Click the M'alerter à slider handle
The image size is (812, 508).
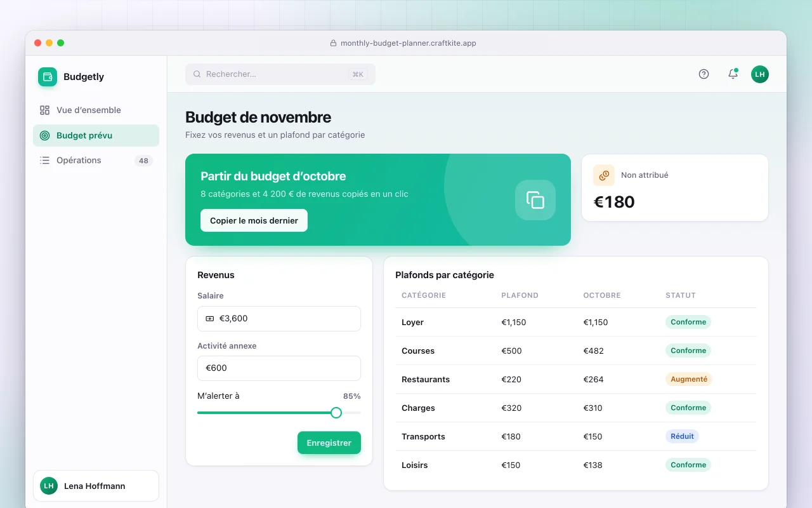(336, 413)
